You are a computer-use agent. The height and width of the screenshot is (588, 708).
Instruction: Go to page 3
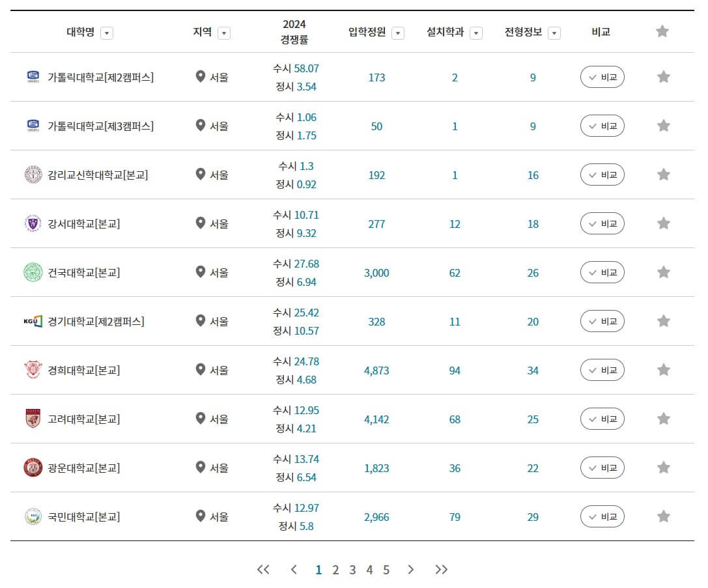352,570
